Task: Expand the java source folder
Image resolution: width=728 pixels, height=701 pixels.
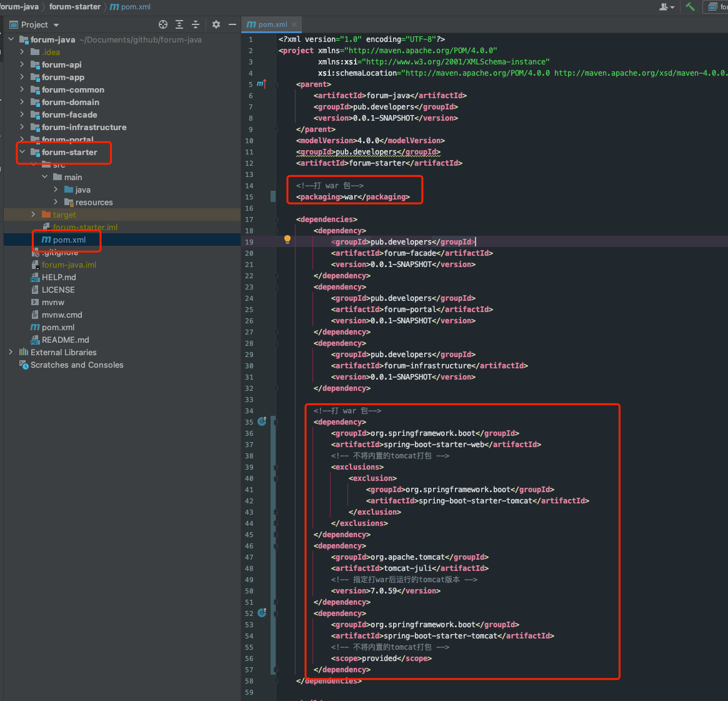Action: pyautogui.click(x=56, y=189)
